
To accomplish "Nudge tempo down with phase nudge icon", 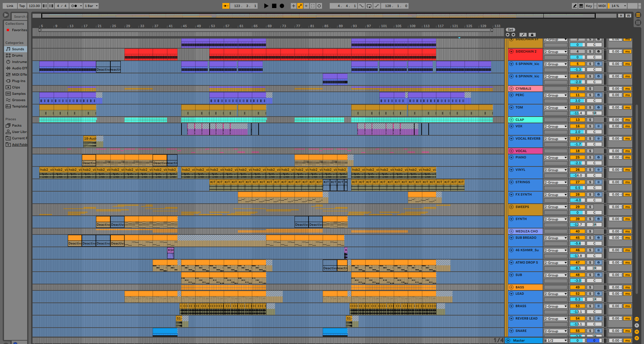I will [x=45, y=6].
